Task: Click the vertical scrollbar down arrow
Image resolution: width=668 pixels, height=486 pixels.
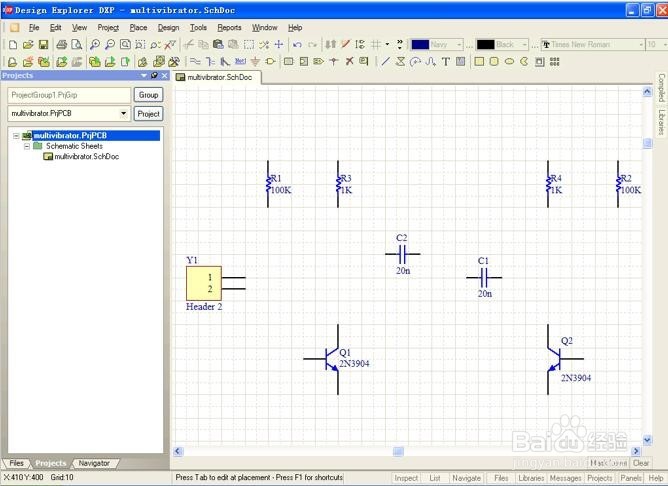Action: [x=647, y=440]
